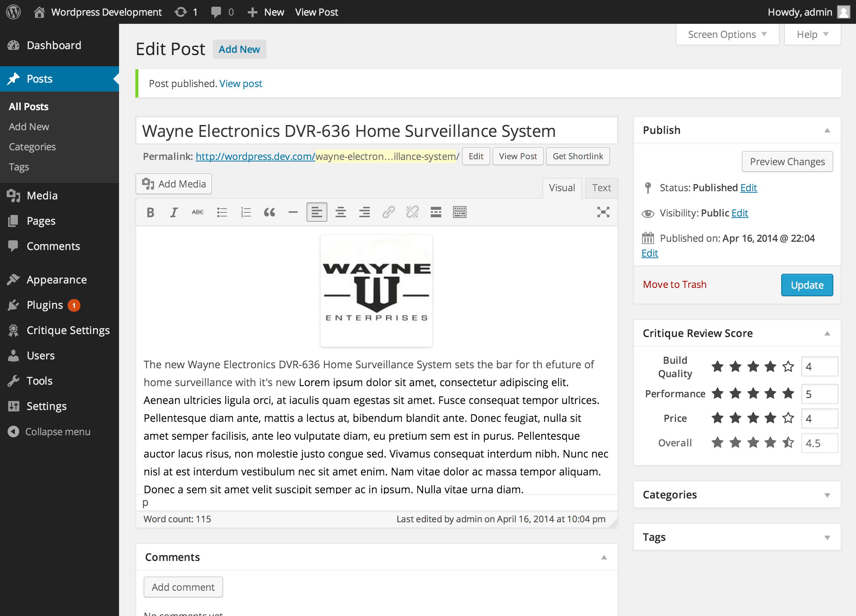
Task: Click the Add Media button
Action: point(174,184)
